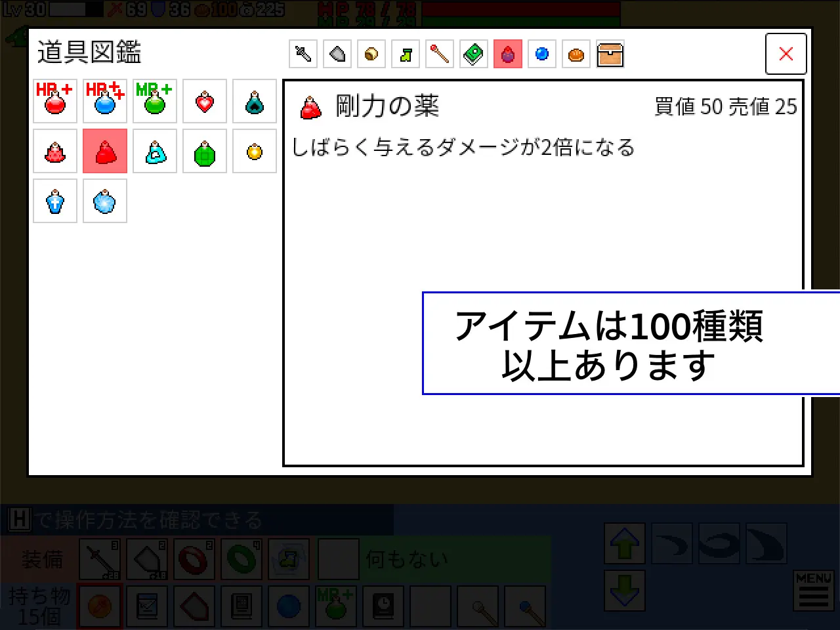Image resolution: width=840 pixels, height=630 pixels.
Task: Select the heart-shaped potion
Action: pos(205,101)
